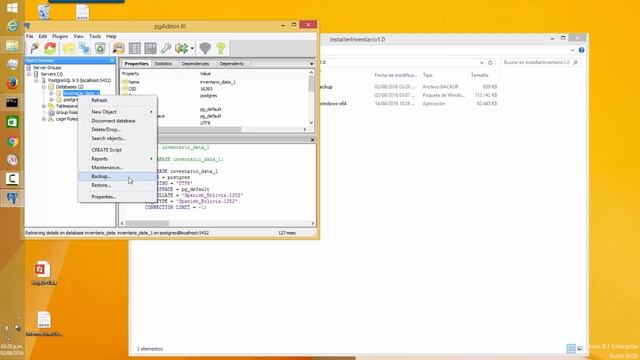Click the Plugins puzzle piece icon
The width and height of the screenshot is (640, 360).
click(x=181, y=48)
